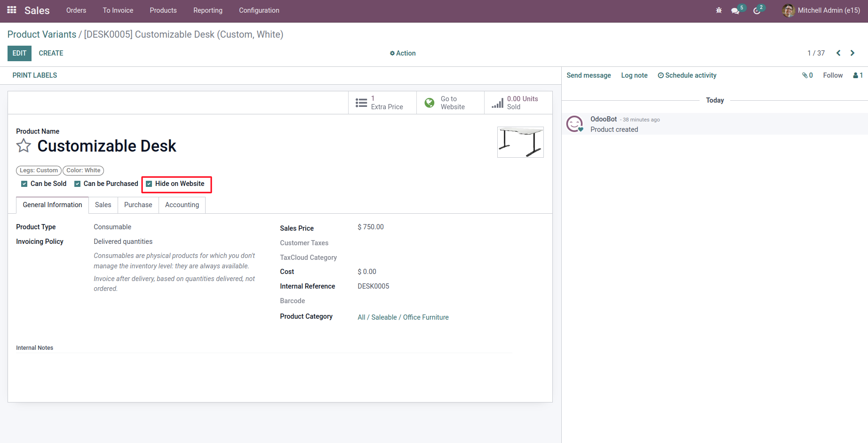Image resolution: width=868 pixels, height=443 pixels.
Task: Click the Delivered quantities invoicing policy value
Action: 123,242
